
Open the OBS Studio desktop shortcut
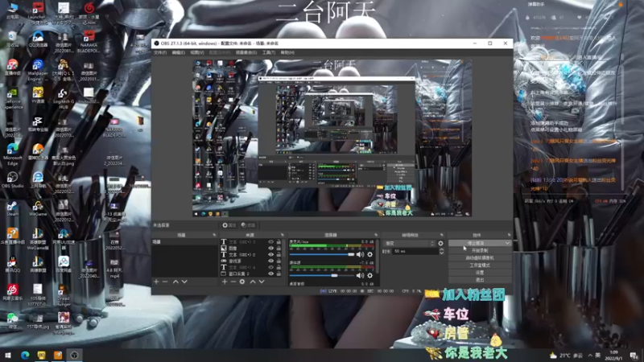pyautogui.click(x=12, y=179)
